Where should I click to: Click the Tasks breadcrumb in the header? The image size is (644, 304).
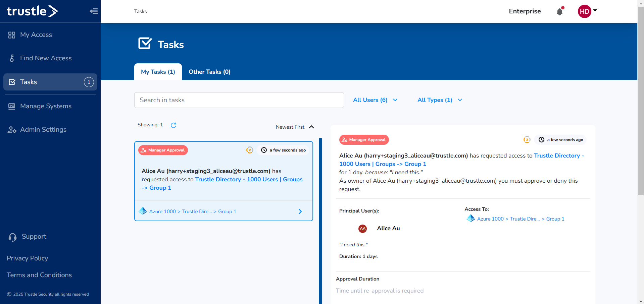point(141,11)
